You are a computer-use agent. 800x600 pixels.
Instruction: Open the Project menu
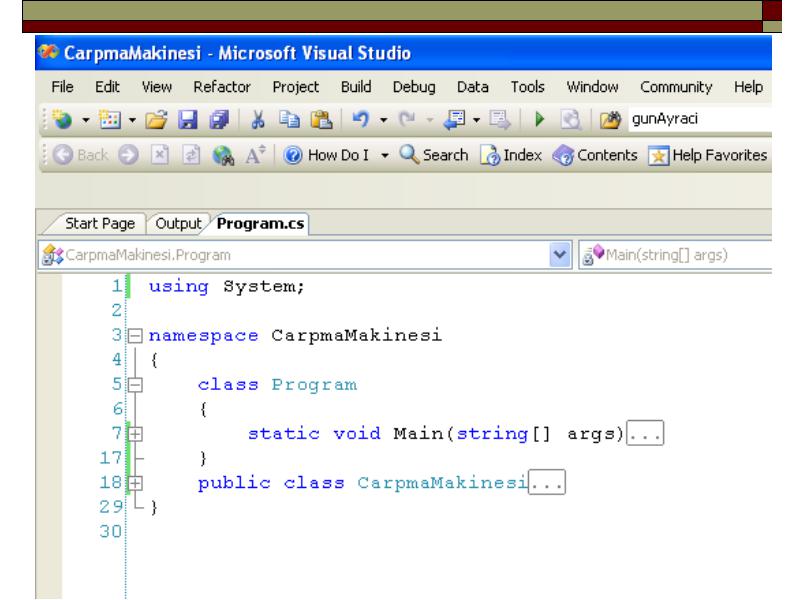point(295,87)
